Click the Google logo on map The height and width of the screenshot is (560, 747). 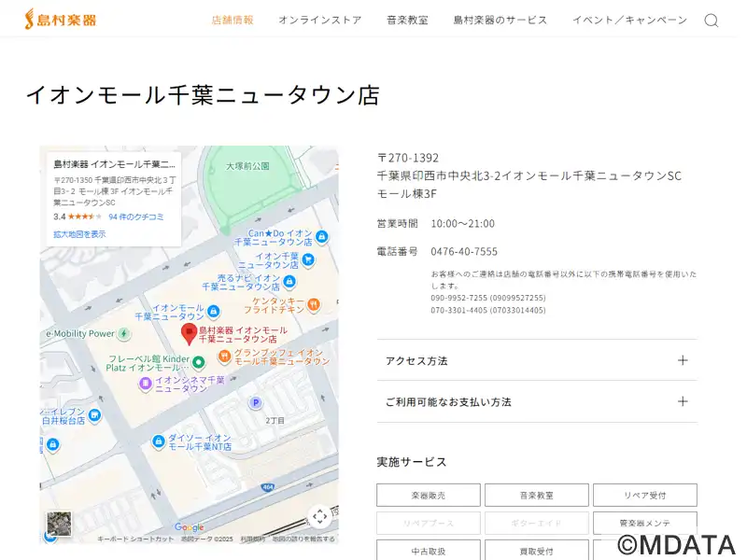190,527
